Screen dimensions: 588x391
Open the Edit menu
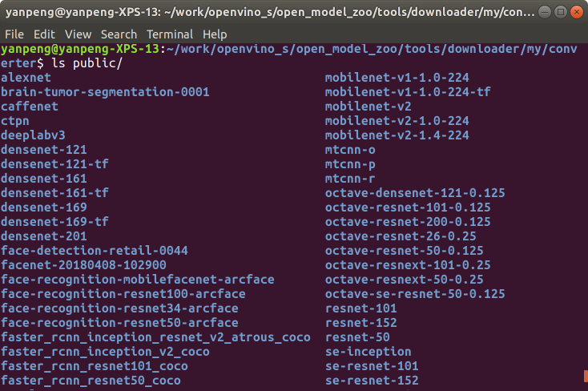[44, 34]
